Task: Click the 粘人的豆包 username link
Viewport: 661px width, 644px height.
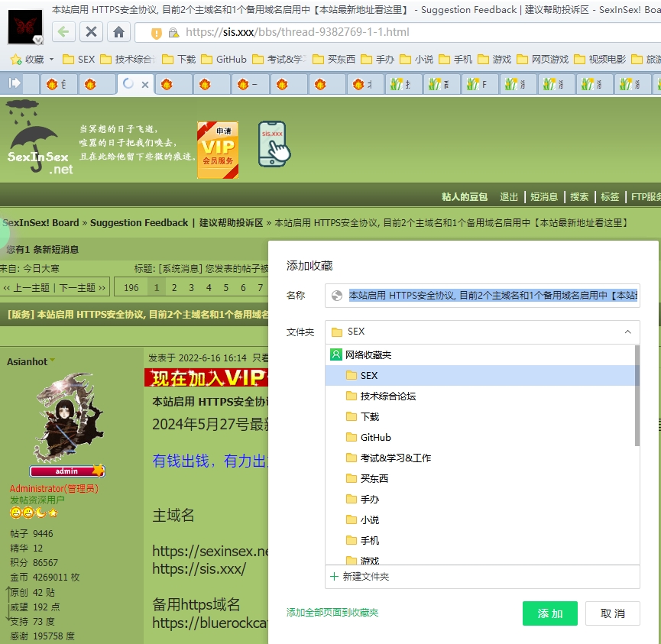Action: (465, 197)
